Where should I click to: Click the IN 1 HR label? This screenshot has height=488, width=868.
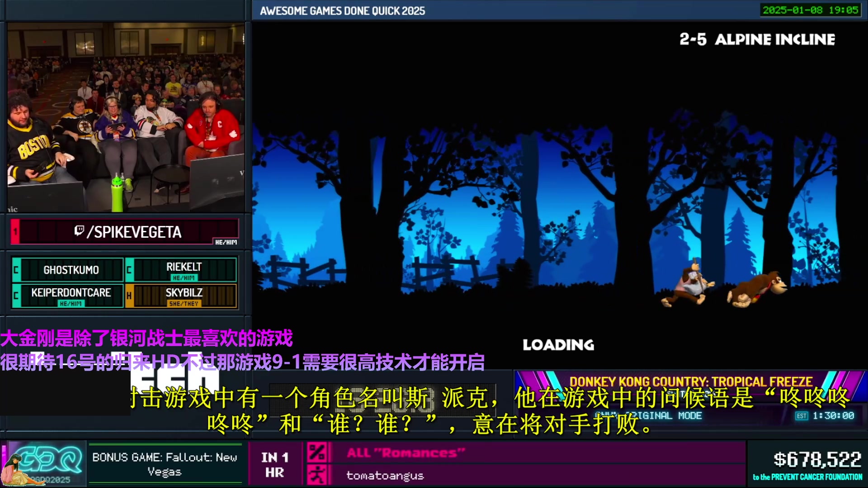point(274,465)
